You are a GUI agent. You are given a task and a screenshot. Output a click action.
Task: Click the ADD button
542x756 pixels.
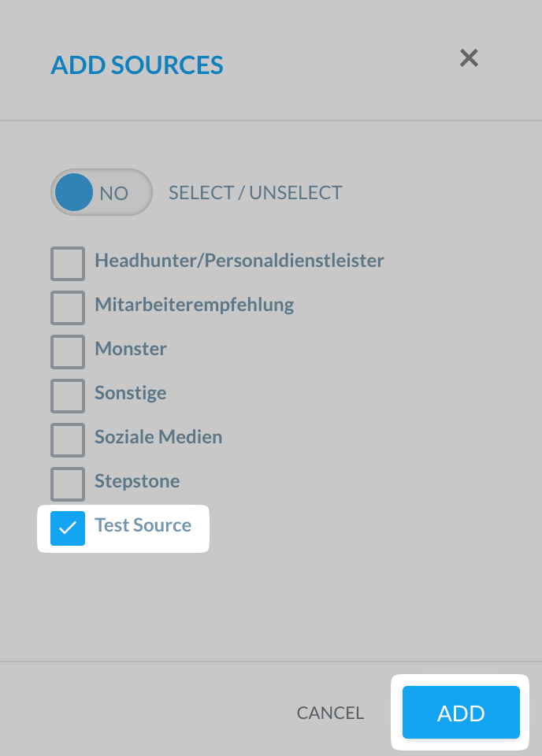point(460,713)
